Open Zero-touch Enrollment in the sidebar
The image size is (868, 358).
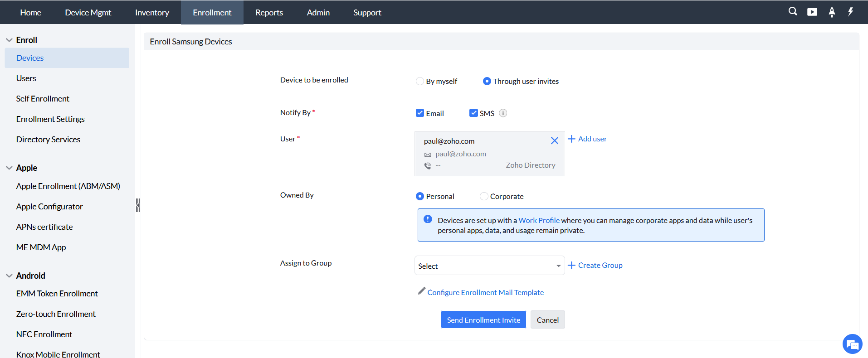pyautogui.click(x=56, y=314)
